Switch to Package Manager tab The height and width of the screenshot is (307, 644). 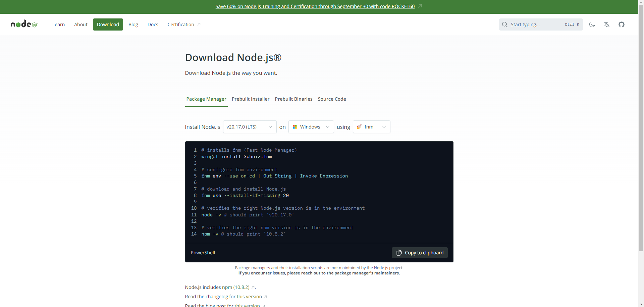click(x=206, y=99)
